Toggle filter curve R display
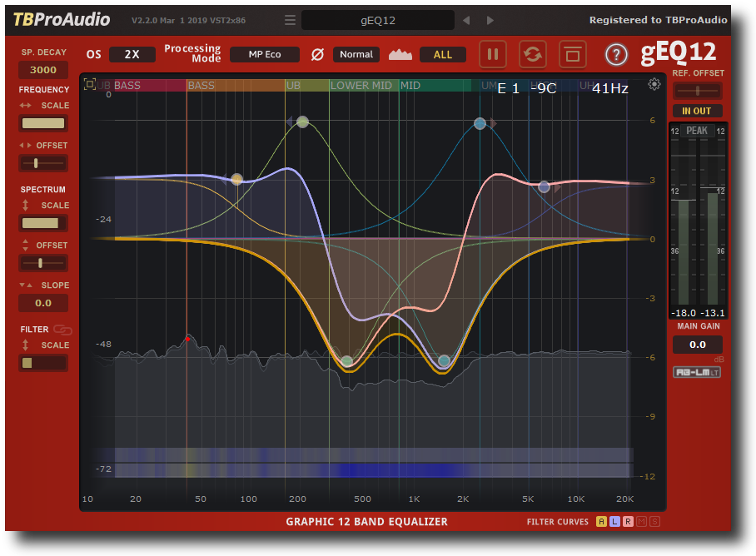 coord(628,522)
